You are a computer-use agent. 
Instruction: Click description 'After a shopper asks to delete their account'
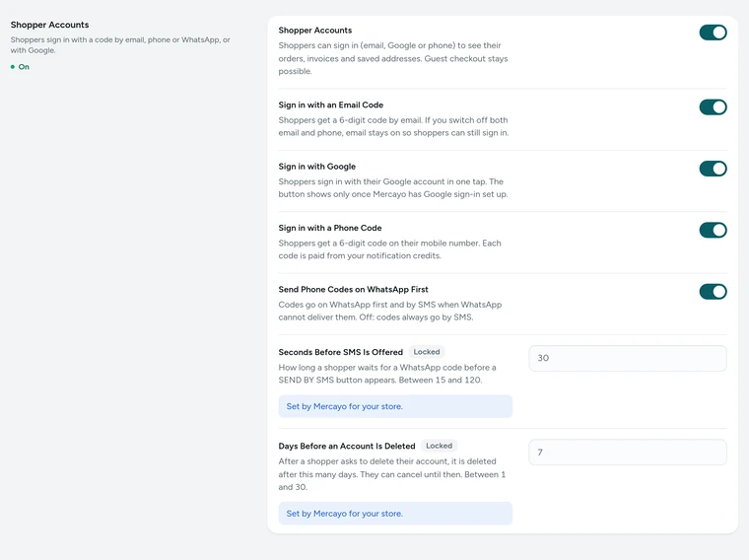(392, 474)
